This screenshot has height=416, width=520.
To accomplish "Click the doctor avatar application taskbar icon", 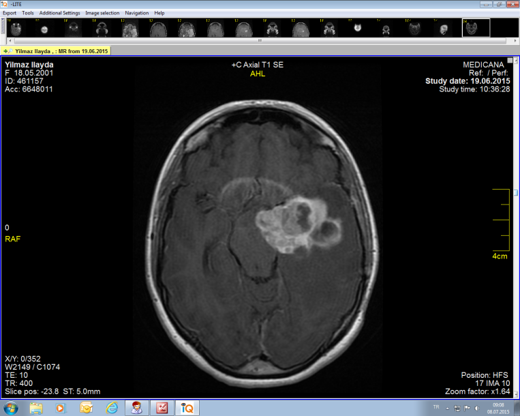I will (136, 408).
